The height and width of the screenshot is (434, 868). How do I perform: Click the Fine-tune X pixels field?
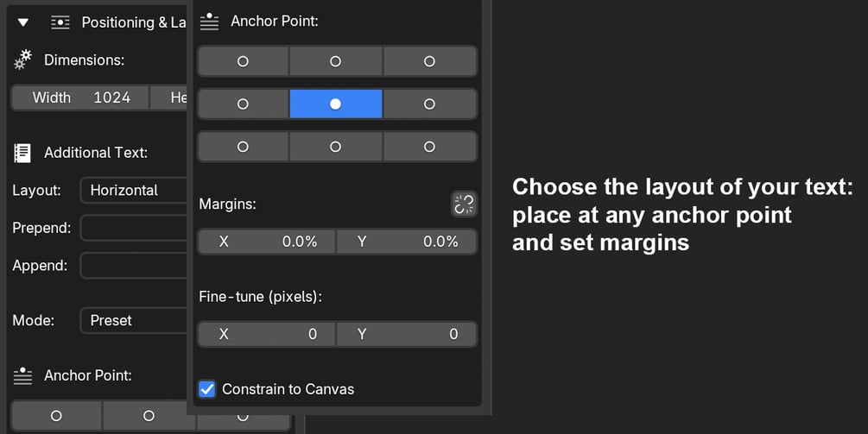[267, 334]
